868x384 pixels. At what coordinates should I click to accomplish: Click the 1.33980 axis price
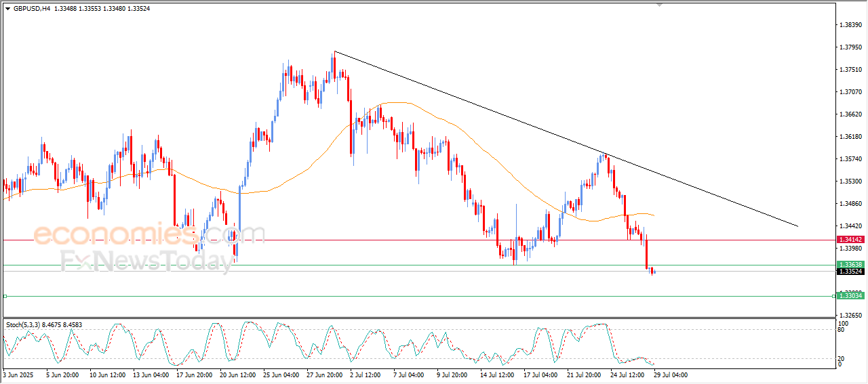coord(851,249)
